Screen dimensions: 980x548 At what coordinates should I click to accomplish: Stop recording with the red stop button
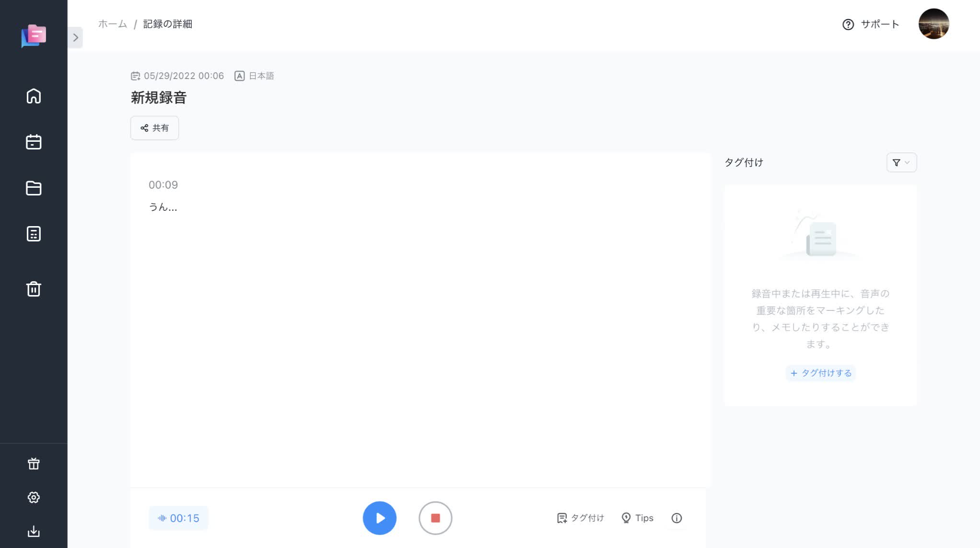click(435, 518)
